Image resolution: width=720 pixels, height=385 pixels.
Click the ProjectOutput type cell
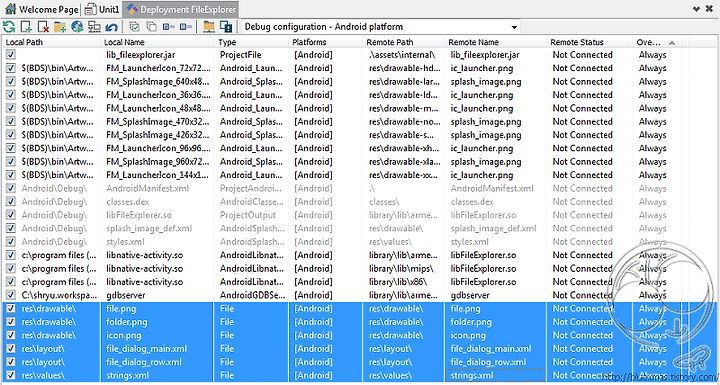point(248,215)
